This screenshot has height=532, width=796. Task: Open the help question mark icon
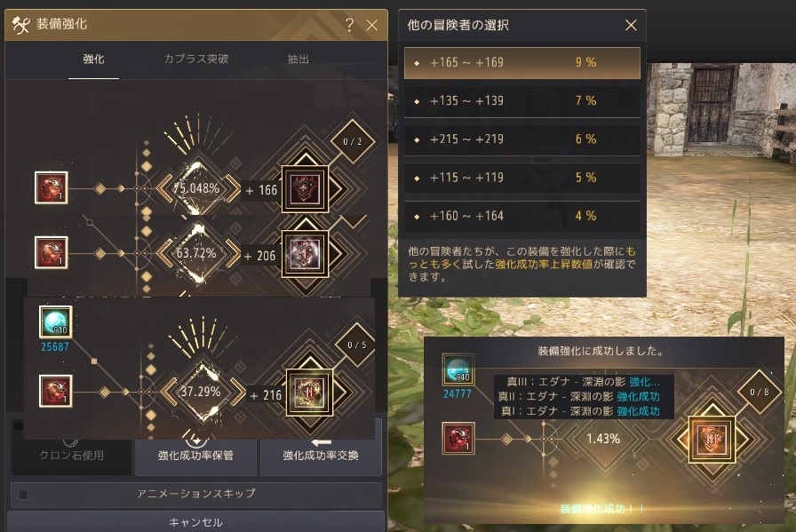tap(349, 24)
